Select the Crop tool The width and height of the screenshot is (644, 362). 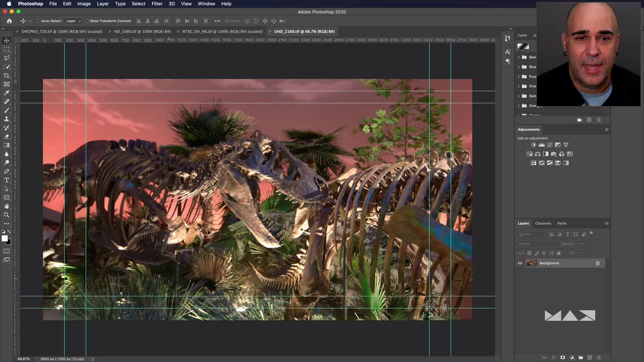tap(7, 75)
